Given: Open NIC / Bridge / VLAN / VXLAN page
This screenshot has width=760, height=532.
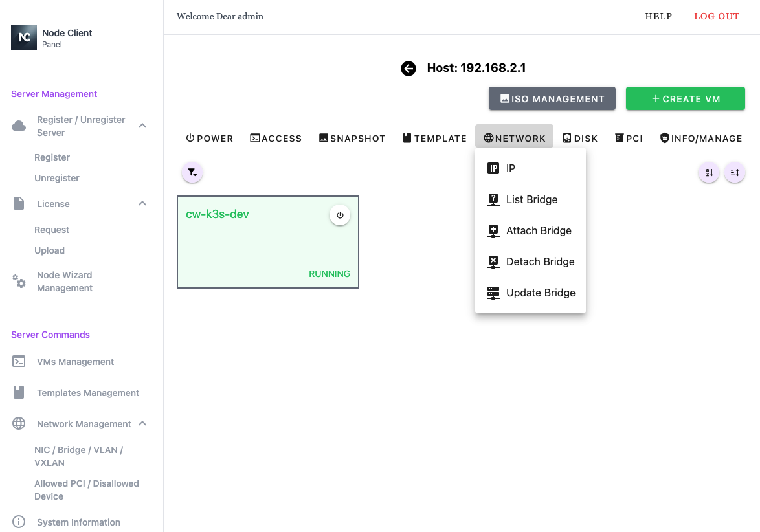Looking at the screenshot, I should coord(78,456).
